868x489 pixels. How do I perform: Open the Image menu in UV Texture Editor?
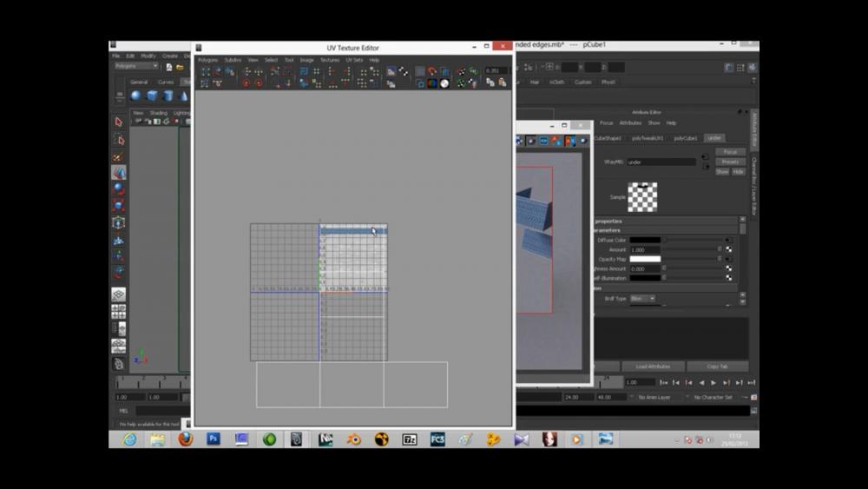pos(306,60)
